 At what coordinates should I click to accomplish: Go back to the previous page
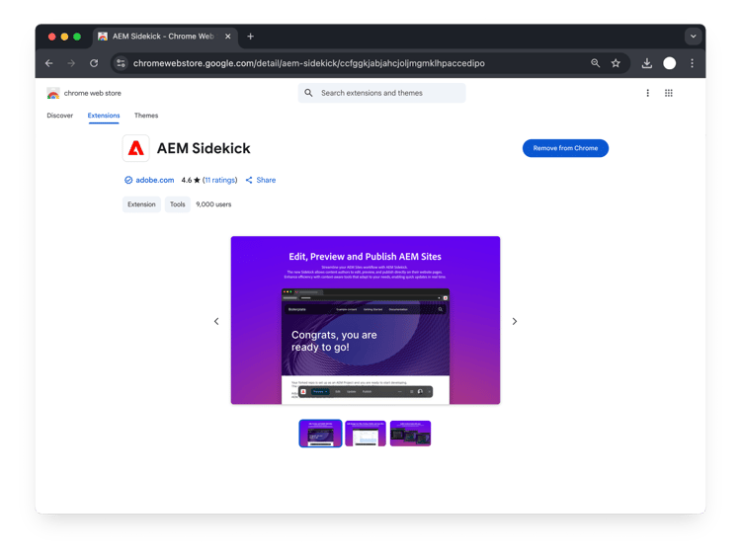coord(49,63)
